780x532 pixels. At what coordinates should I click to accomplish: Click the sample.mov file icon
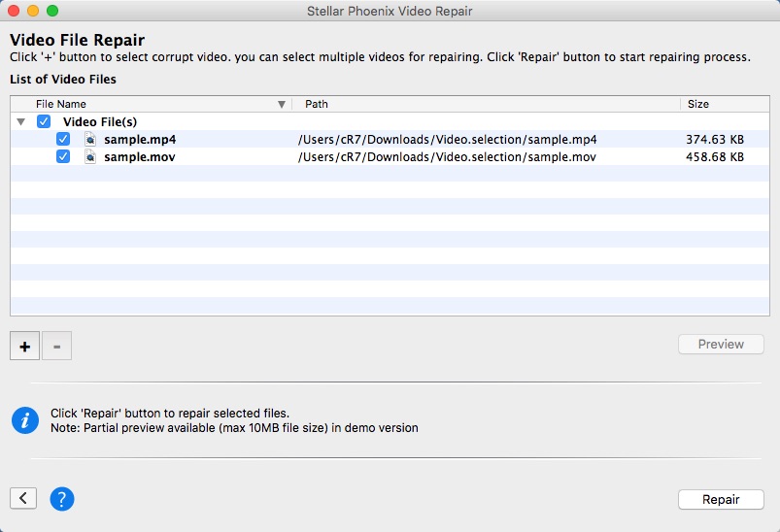tap(90, 157)
